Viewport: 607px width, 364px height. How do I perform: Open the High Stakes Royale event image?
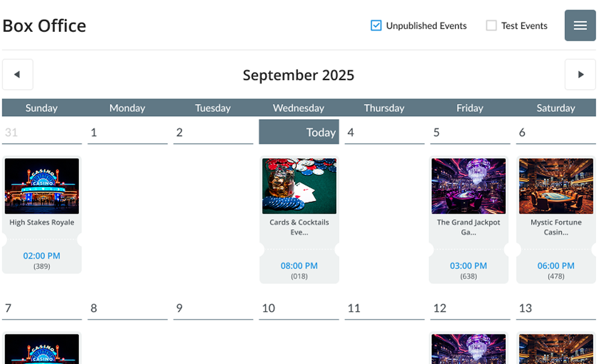(x=42, y=185)
